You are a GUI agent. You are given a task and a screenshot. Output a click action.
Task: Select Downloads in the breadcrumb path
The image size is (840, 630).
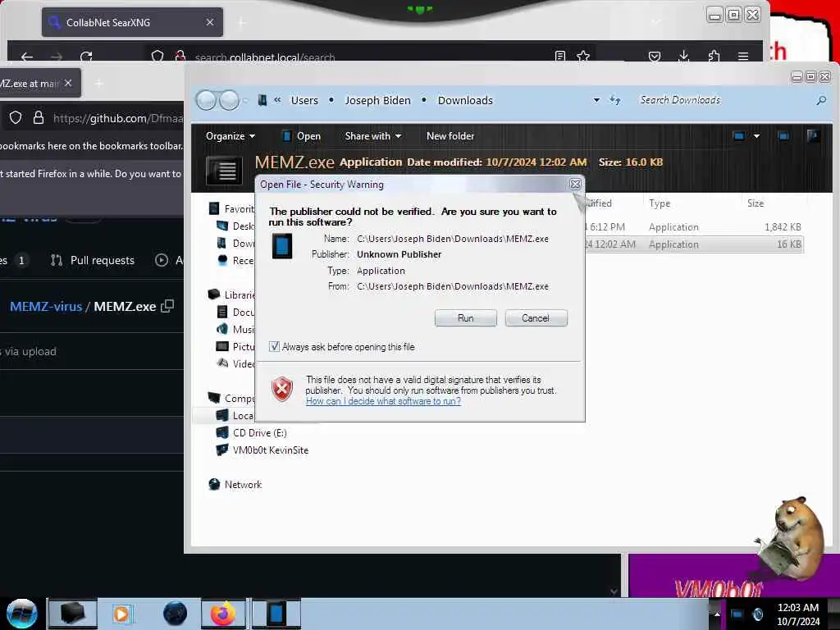(465, 100)
